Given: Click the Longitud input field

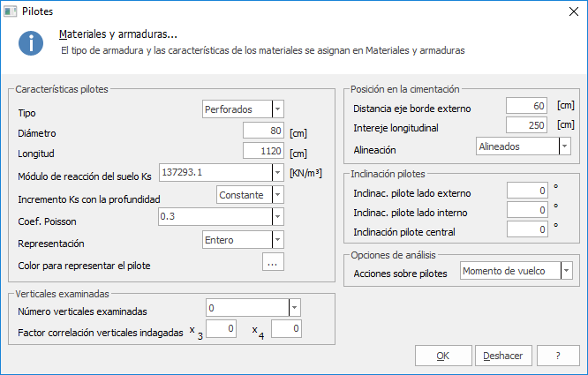Looking at the screenshot, I should [x=263, y=151].
